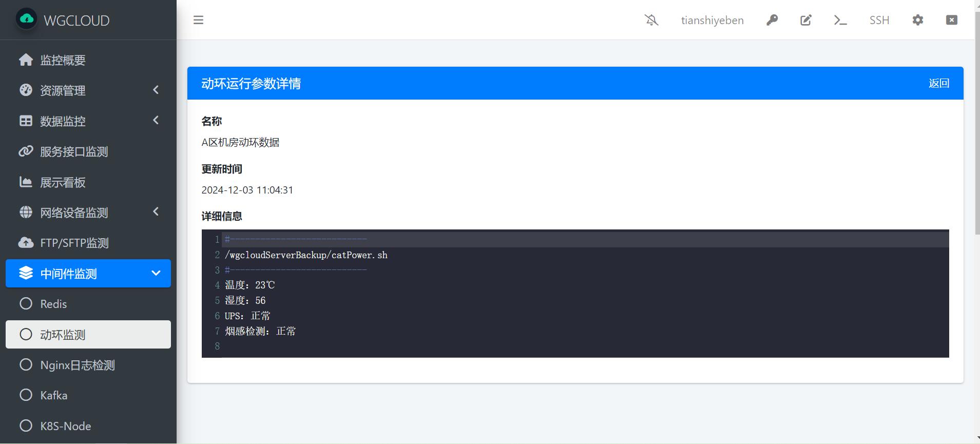Open Kafka submenu item
Viewport: 980px width, 444px height.
tap(88, 395)
